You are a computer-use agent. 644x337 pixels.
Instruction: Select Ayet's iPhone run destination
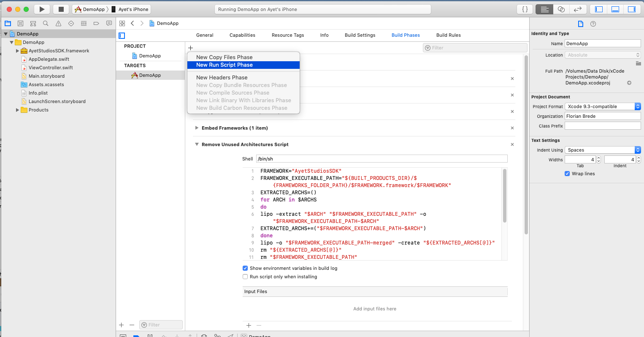(130, 9)
